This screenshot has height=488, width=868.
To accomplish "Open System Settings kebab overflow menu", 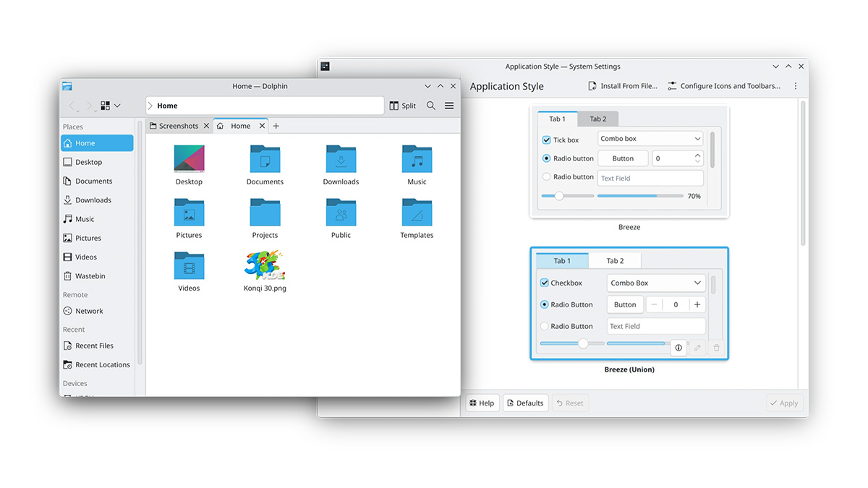I will coord(796,86).
